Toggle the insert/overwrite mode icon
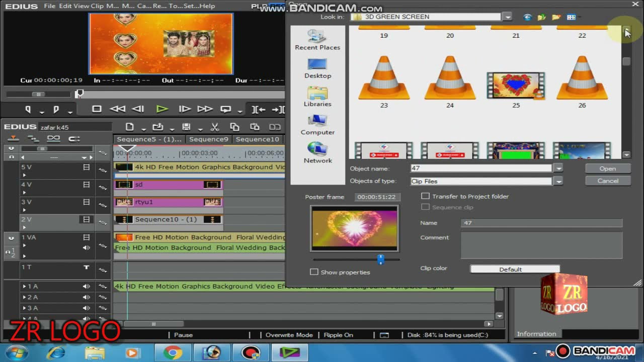 coord(14,138)
